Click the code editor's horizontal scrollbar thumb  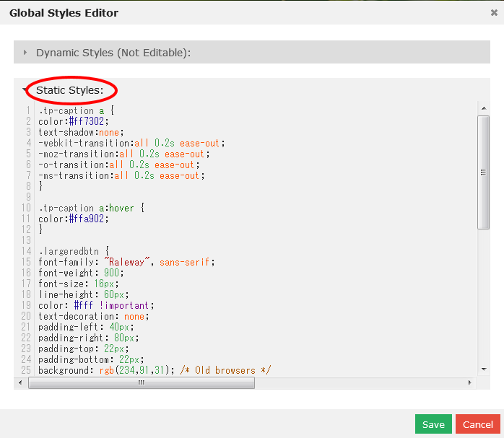point(142,383)
